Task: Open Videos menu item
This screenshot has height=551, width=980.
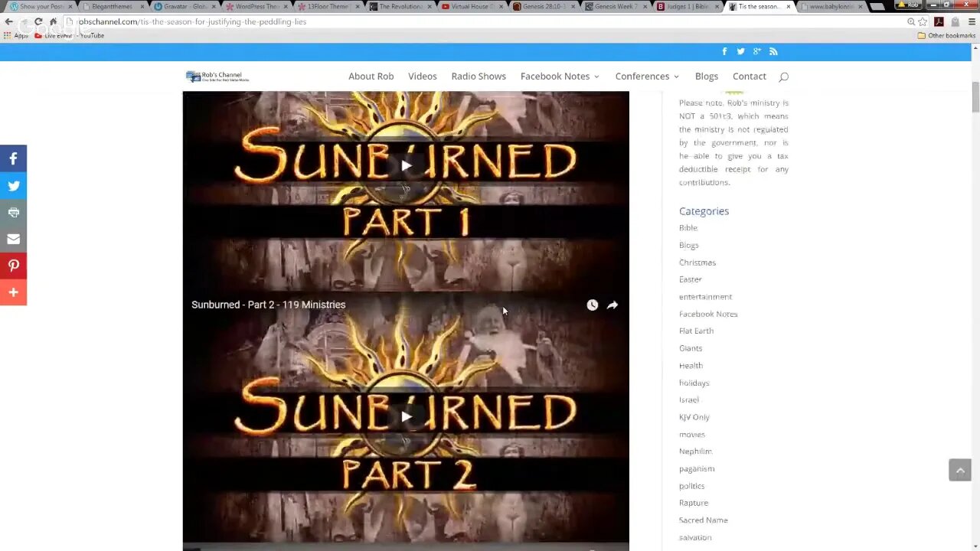Action: pos(423,77)
